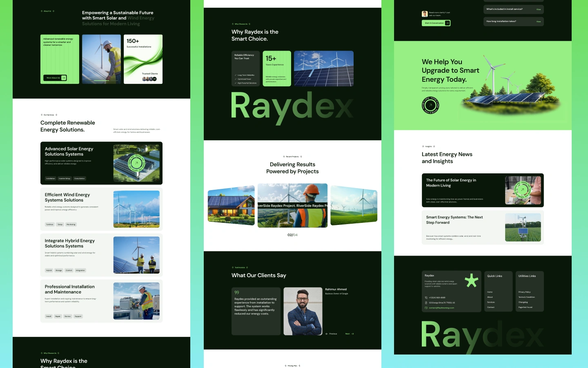Select the Inverter Setup tag
The width and height of the screenshot is (588, 368).
[x=65, y=178]
